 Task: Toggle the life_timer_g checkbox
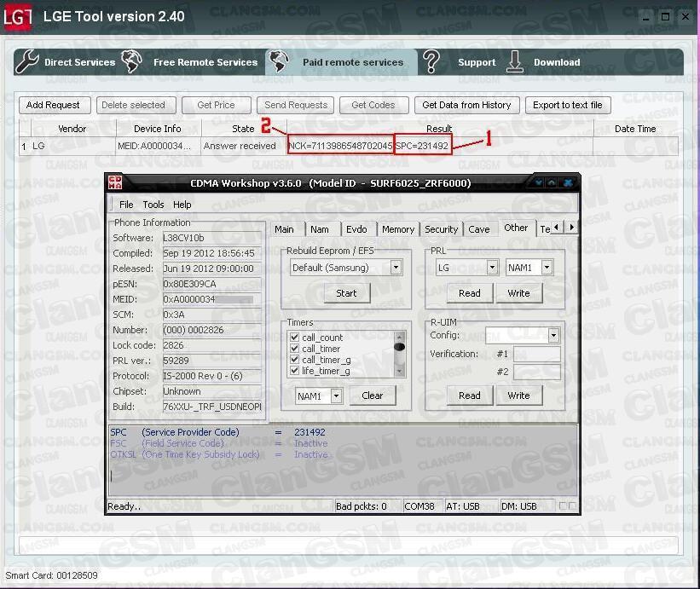tap(295, 371)
